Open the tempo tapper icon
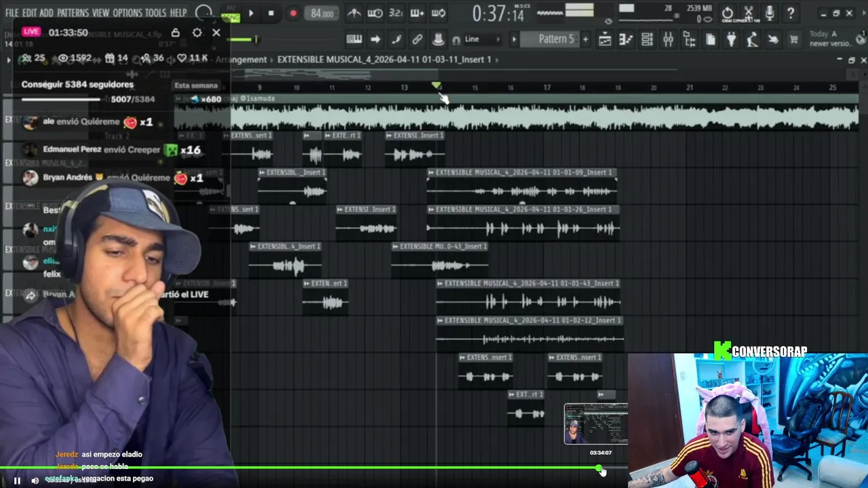Screen dimensions: 868x488 point(752,40)
